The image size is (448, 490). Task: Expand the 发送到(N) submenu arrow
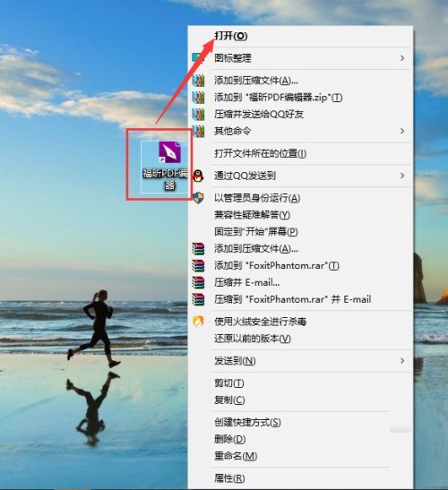click(x=402, y=361)
